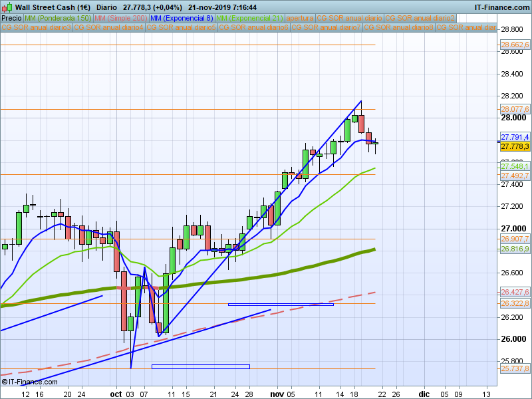The width and height of the screenshot is (532, 399).
Task: Click the nov month label on time axis
Action: 277,394
